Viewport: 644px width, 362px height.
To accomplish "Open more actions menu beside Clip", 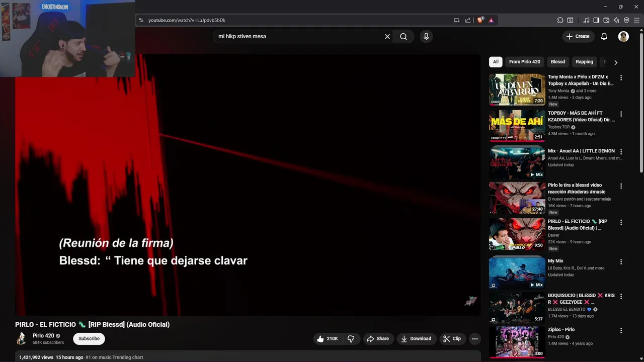I will (x=475, y=338).
